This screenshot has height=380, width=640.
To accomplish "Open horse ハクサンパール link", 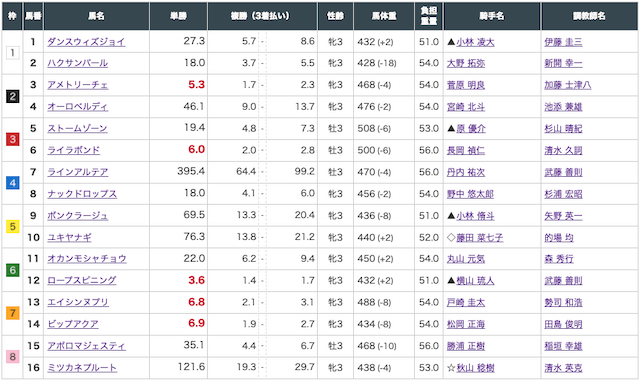I will tap(78, 63).
